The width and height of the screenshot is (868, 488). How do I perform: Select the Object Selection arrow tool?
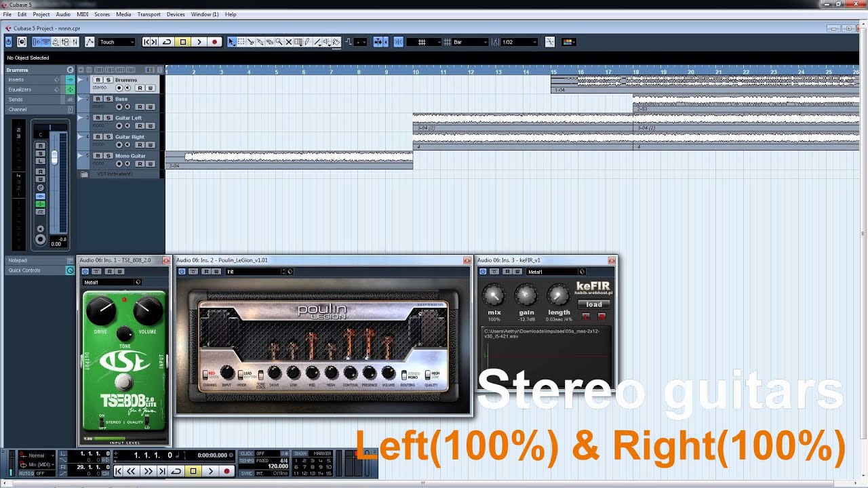pyautogui.click(x=231, y=42)
